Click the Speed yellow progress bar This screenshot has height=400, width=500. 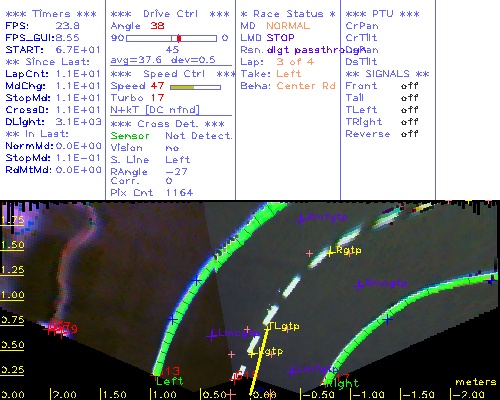(195, 87)
